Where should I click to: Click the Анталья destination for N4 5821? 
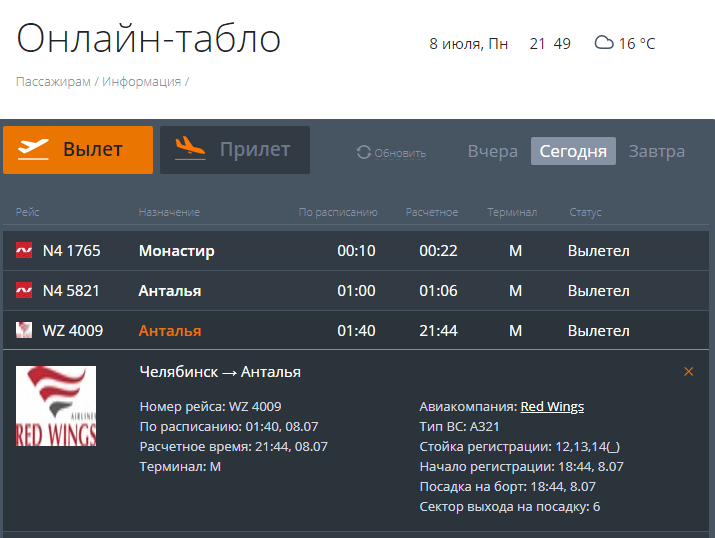pyautogui.click(x=170, y=291)
